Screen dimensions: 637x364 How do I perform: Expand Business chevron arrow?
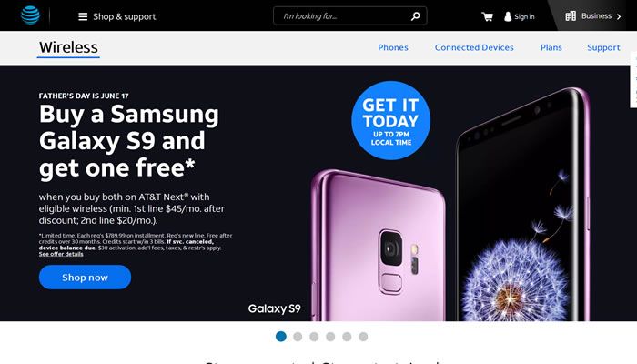click(x=619, y=16)
